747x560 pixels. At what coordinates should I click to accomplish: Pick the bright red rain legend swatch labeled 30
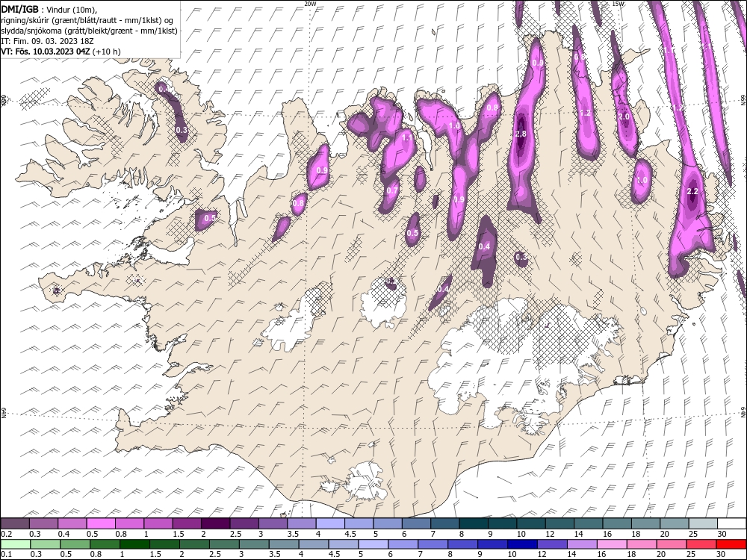point(731,544)
